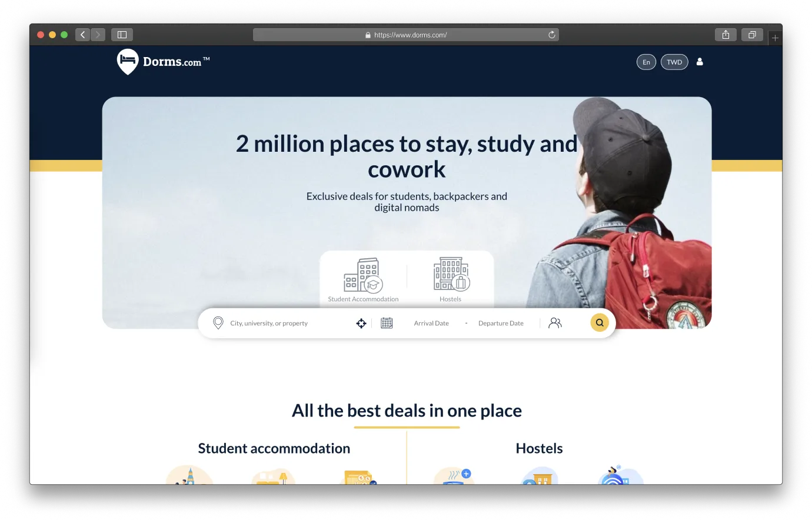Image resolution: width=812 pixels, height=520 pixels.
Task: Click the 'All the best deals in one place' heading
Action: point(407,411)
